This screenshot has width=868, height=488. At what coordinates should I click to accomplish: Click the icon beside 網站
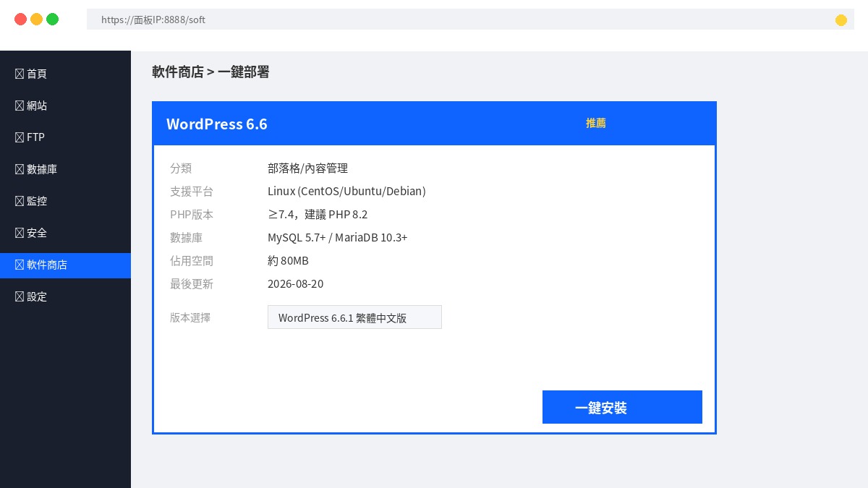pos(20,106)
